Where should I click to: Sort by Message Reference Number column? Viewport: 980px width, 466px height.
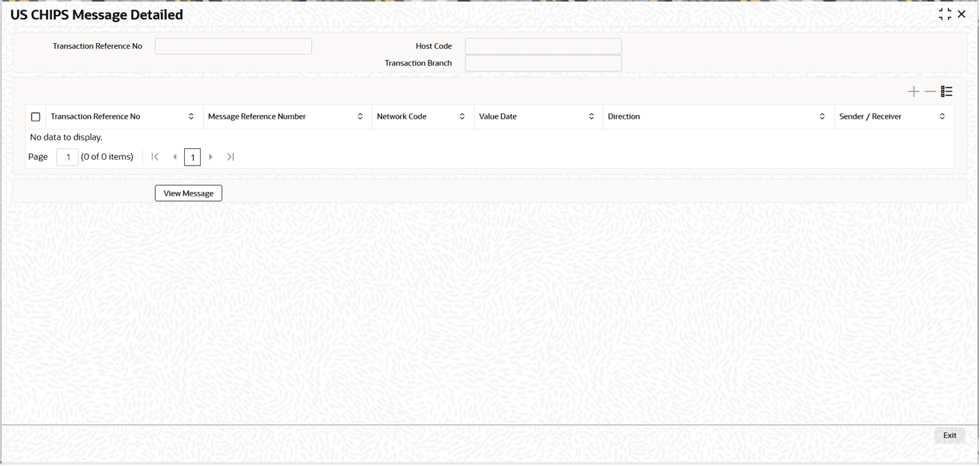360,117
